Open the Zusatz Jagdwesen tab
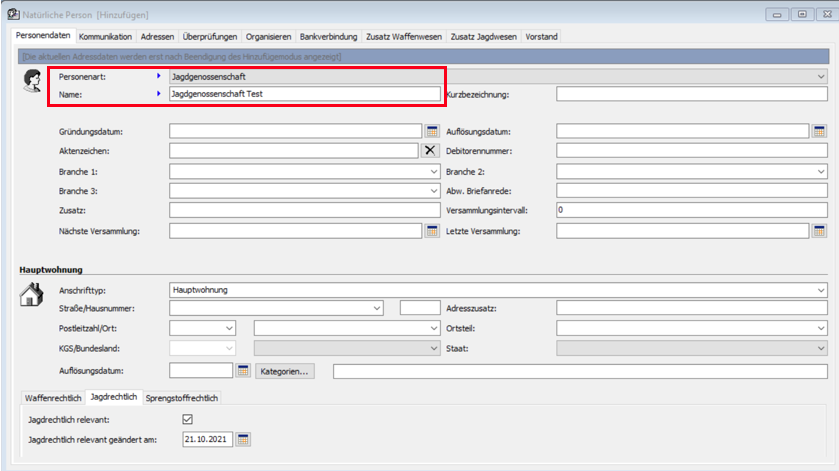 click(x=483, y=36)
